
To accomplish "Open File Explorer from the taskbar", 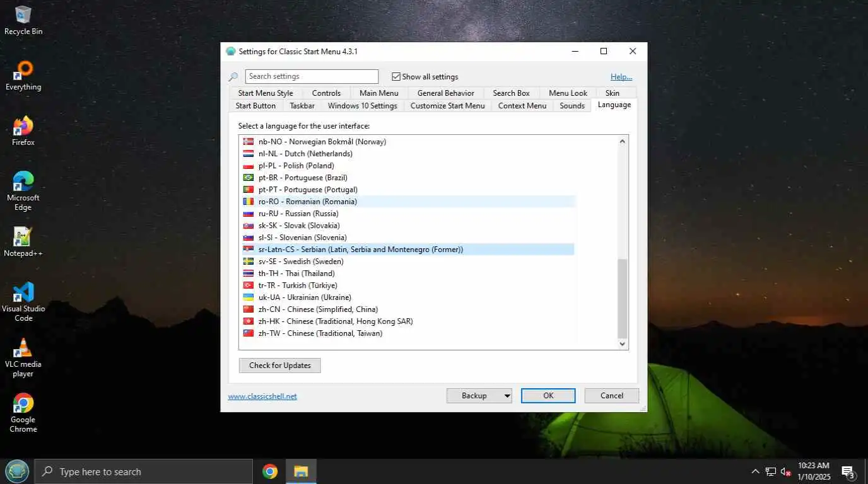I will click(x=301, y=471).
